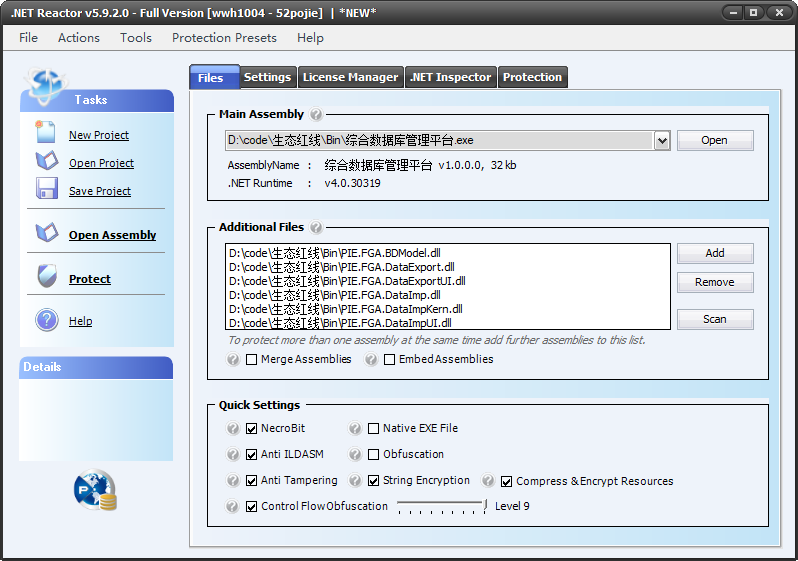Click help icon next to Control Flow Obfuscation
Screen dimensions: 798x561
point(232,506)
